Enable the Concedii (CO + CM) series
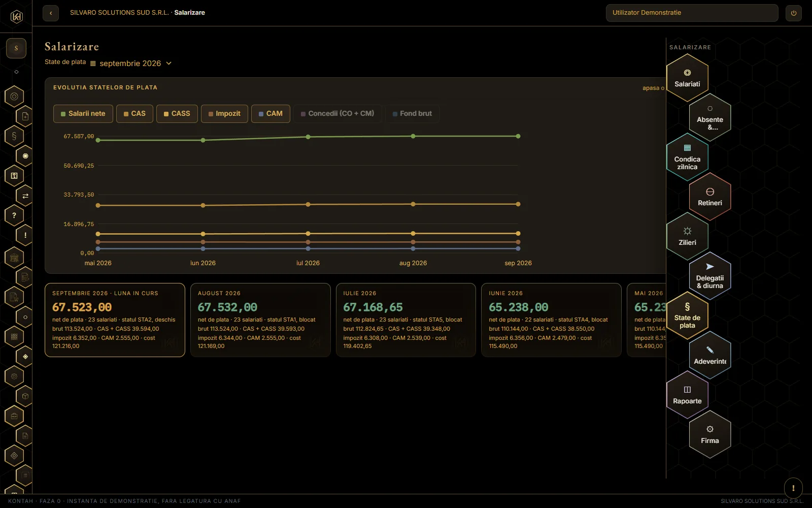Viewport: 812px width, 508px height. pos(337,114)
